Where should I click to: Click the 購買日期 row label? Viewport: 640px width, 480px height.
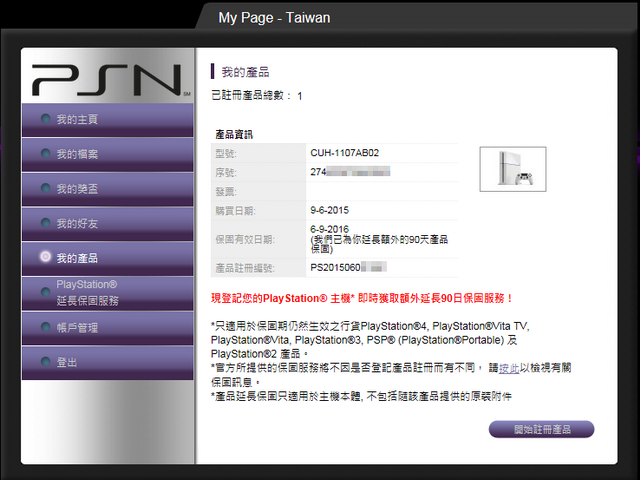(x=236, y=211)
